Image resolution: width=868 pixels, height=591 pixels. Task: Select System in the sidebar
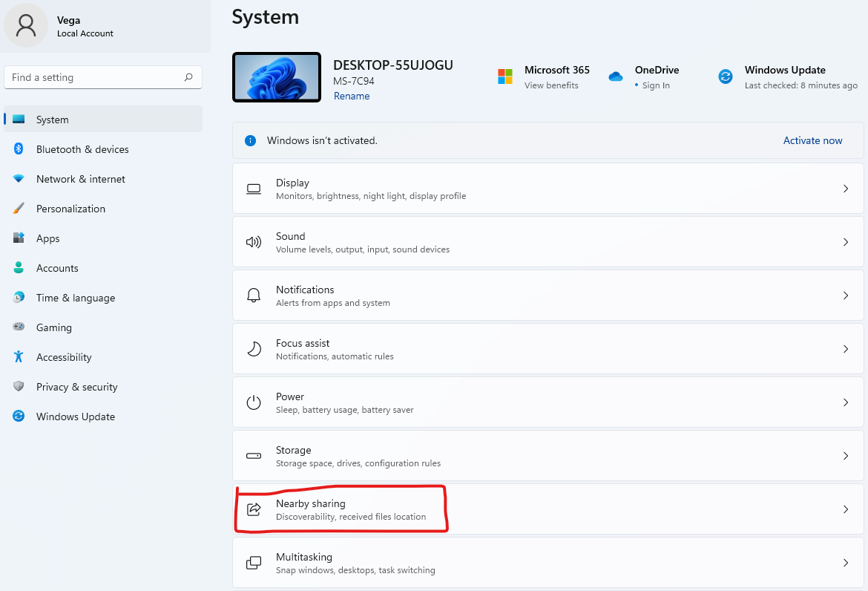(103, 119)
